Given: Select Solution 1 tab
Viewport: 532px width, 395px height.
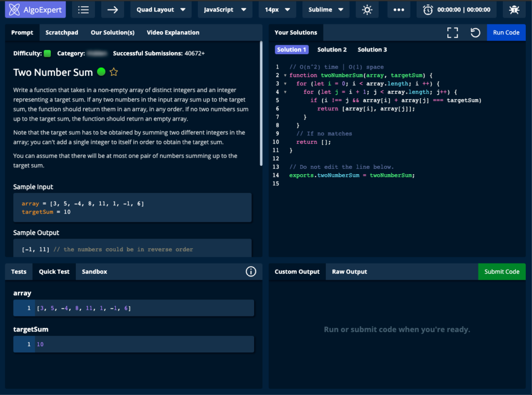Looking at the screenshot, I should point(291,49).
